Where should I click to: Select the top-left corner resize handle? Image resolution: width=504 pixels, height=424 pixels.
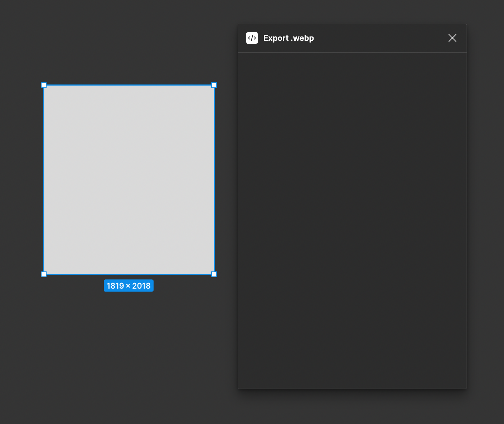tap(44, 85)
